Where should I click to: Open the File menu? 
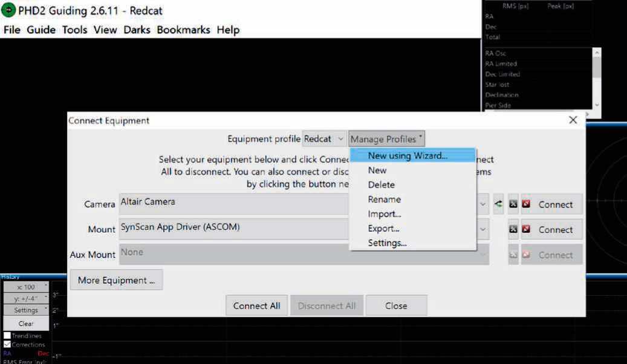(12, 30)
